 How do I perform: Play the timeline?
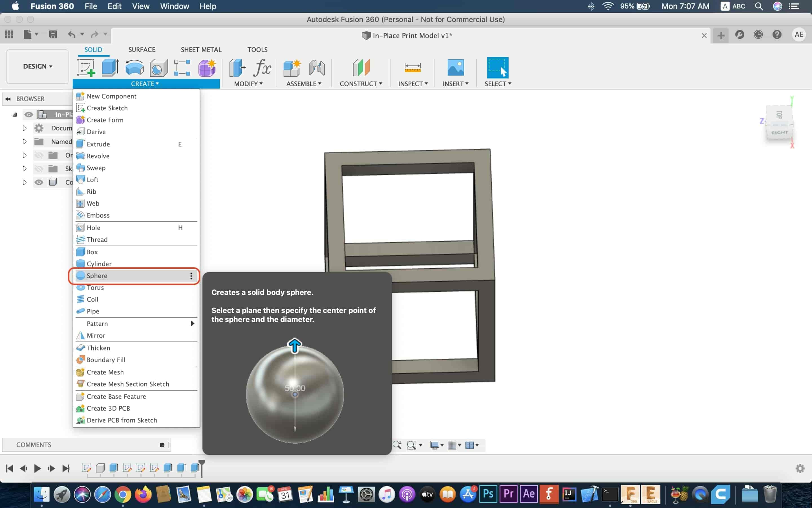[x=37, y=468]
